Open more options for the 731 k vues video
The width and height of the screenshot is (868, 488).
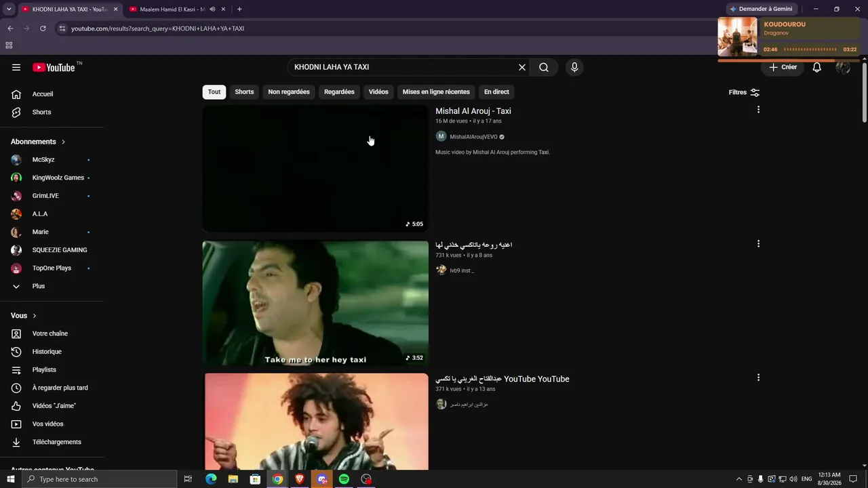click(x=758, y=244)
